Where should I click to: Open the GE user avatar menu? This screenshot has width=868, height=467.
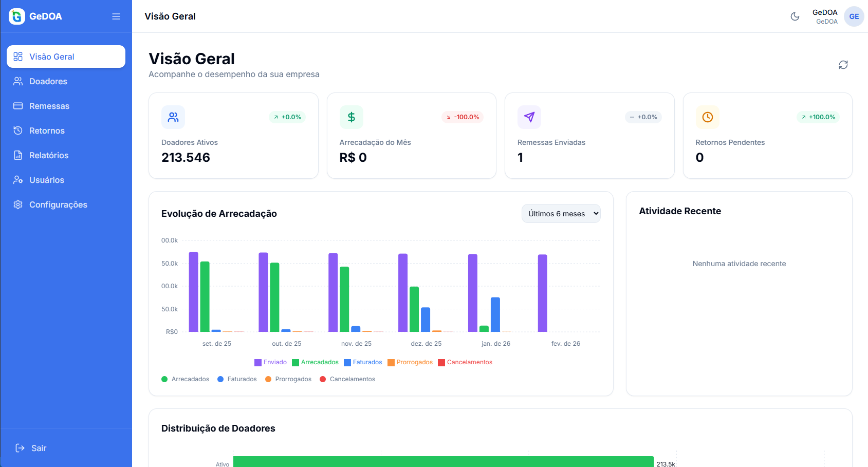point(854,16)
